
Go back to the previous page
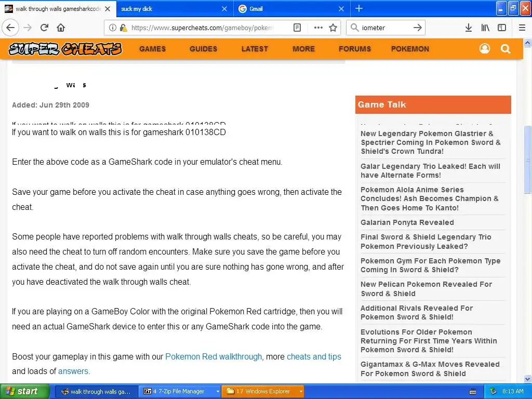click(x=10, y=28)
